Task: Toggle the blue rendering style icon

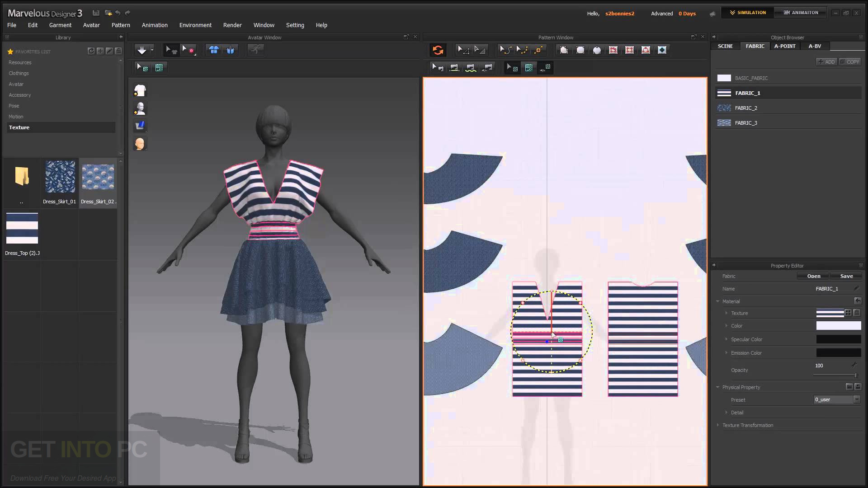Action: 140,126
